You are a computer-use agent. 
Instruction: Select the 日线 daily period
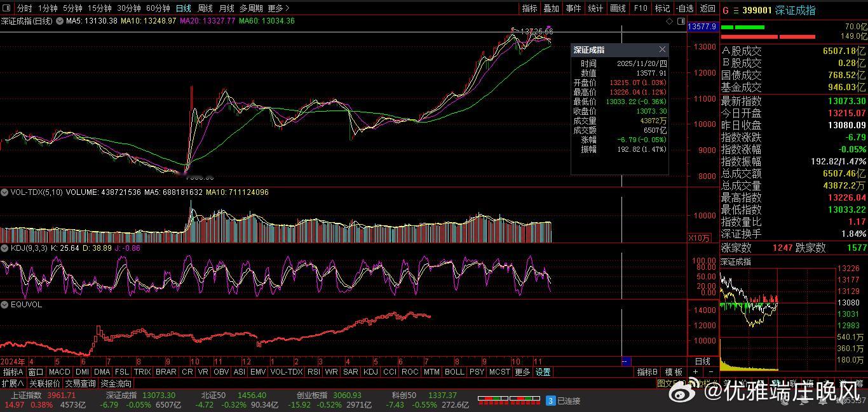[x=183, y=8]
